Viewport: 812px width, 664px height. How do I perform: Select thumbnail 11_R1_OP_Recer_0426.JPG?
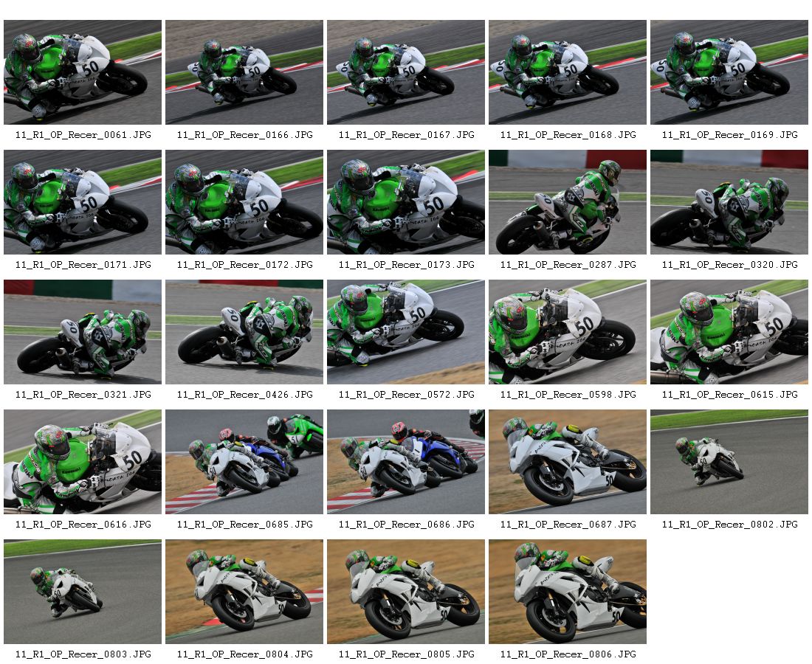[244, 332]
